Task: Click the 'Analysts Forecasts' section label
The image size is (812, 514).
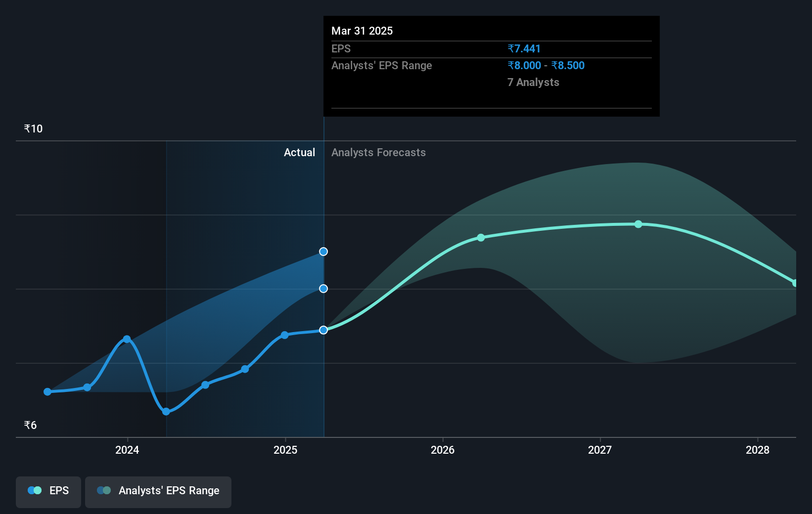Action: [x=378, y=153]
